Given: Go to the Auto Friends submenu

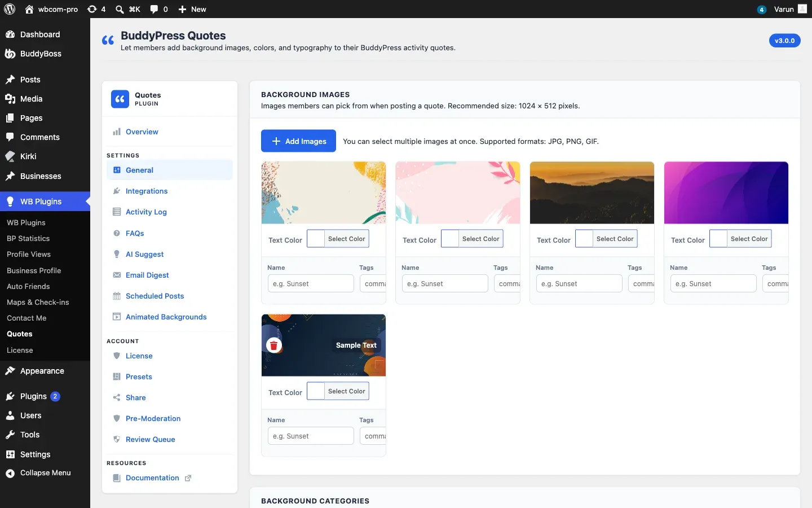Looking at the screenshot, I should click(x=28, y=287).
